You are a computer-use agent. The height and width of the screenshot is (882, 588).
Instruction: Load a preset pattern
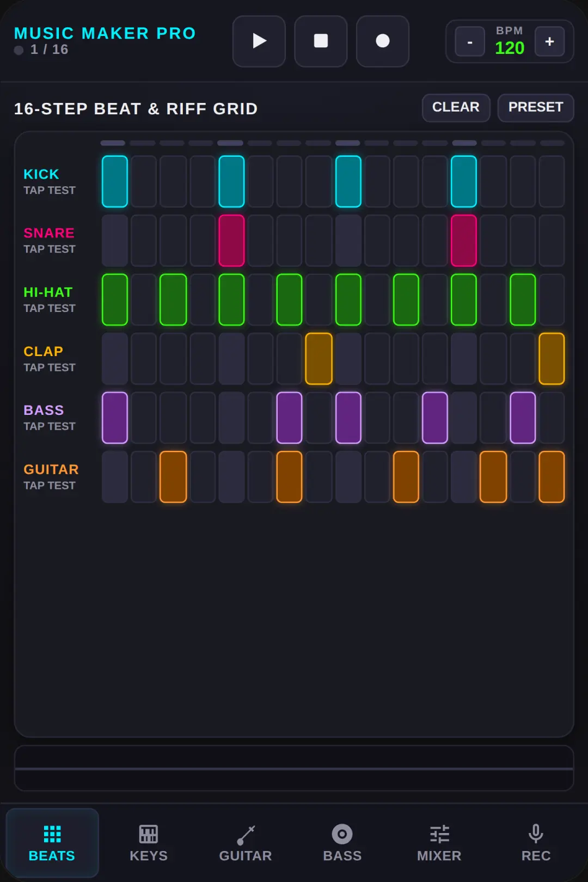pos(536,108)
